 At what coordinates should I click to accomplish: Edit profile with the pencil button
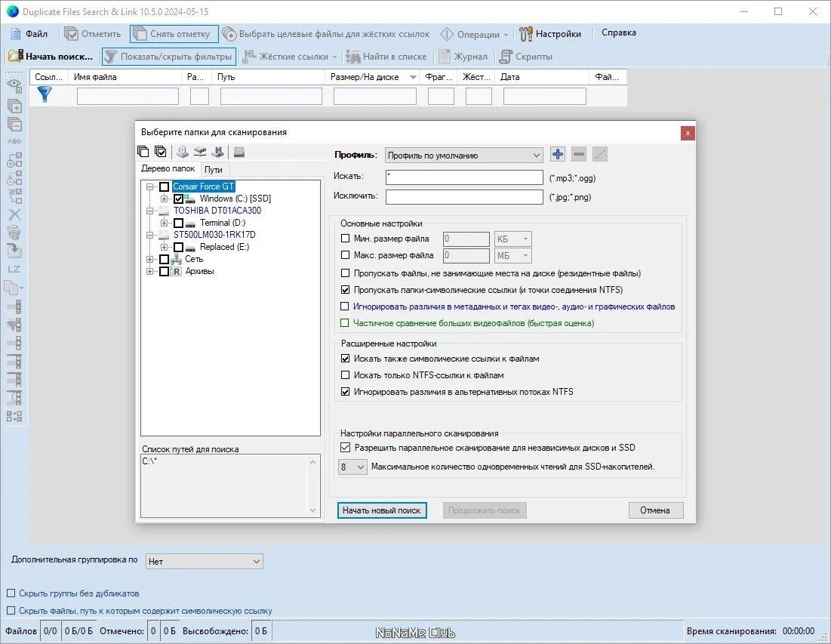pyautogui.click(x=600, y=155)
